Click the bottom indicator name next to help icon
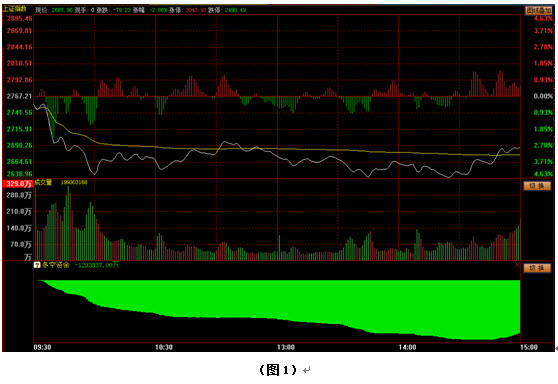This screenshot has height=384, width=558. [x=56, y=265]
